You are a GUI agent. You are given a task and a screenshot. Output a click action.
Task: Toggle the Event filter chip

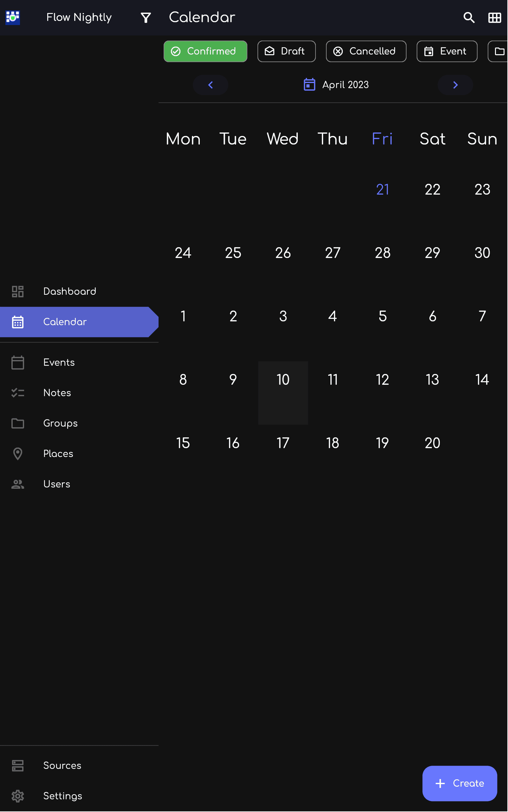[x=446, y=51]
